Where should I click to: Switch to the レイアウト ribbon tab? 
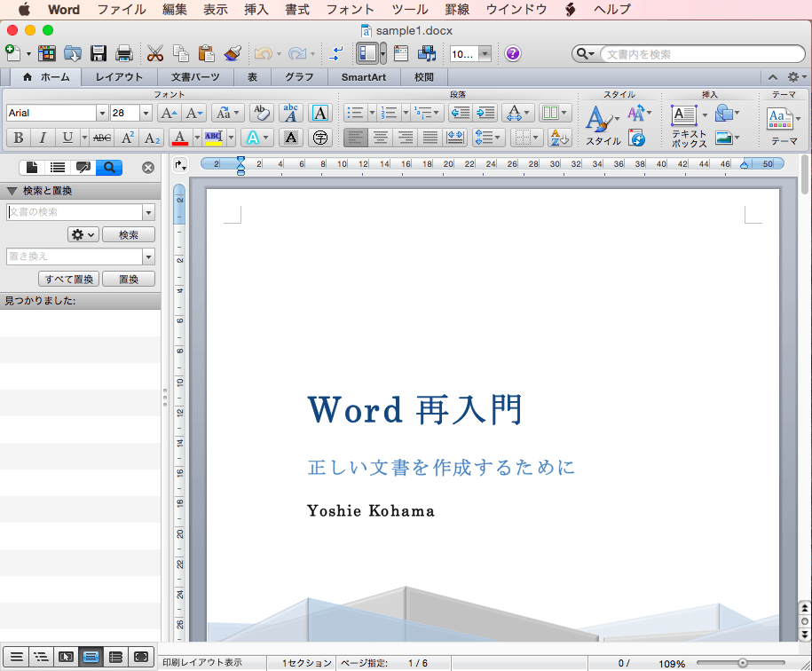click(119, 77)
